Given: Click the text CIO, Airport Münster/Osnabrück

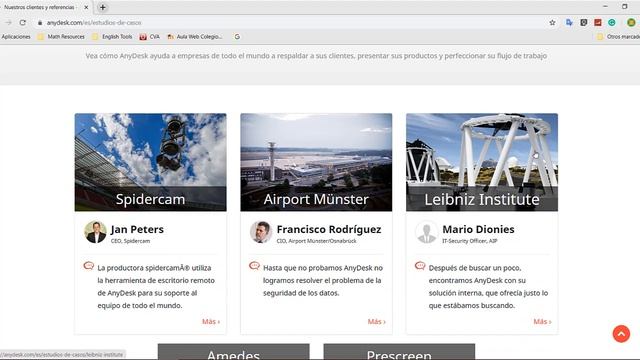Looking at the screenshot, I should 316,241.
